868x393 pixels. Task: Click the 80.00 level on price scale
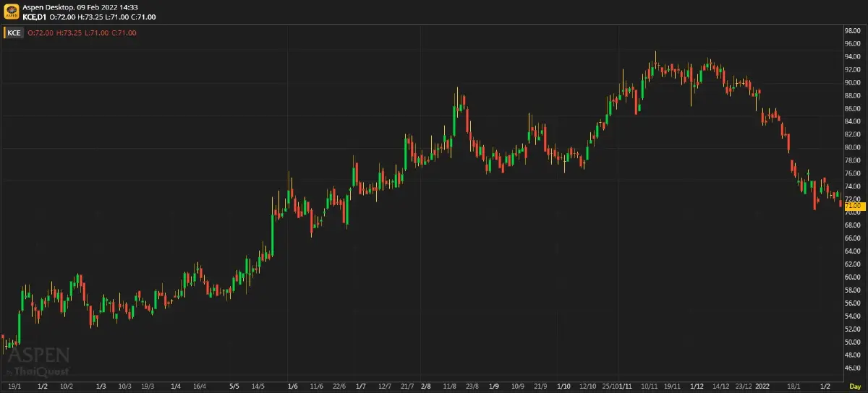(852, 147)
